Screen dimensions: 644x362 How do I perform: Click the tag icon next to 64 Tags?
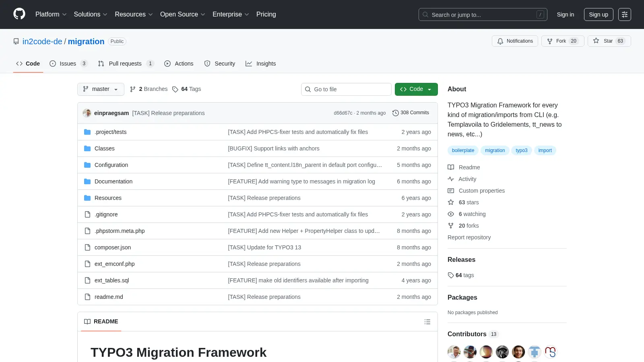pos(175,89)
